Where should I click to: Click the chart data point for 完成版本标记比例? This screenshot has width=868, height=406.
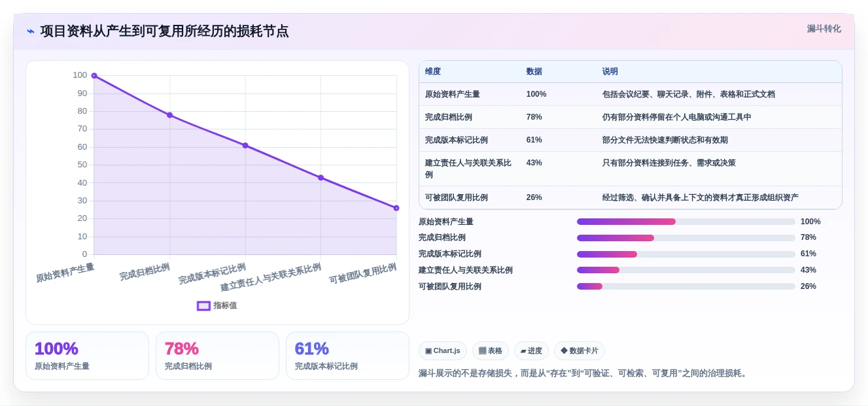point(245,145)
